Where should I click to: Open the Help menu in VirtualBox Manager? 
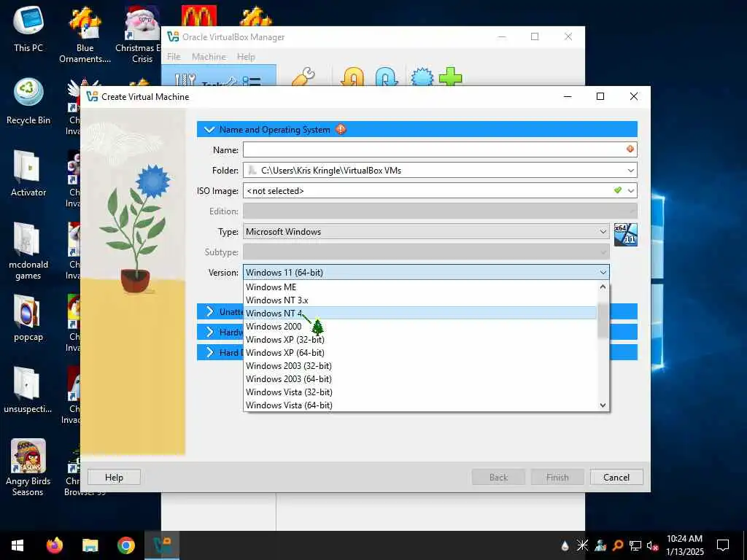[x=246, y=57]
